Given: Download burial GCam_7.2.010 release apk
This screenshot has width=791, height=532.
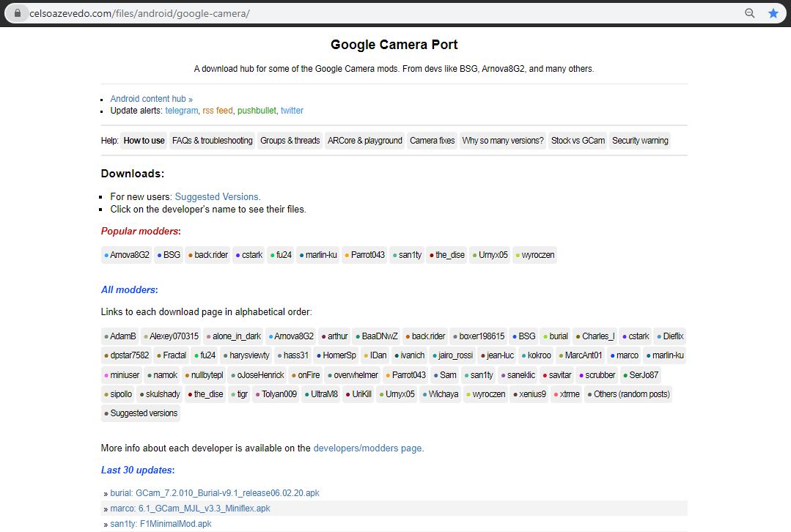Looking at the screenshot, I should 215,493.
